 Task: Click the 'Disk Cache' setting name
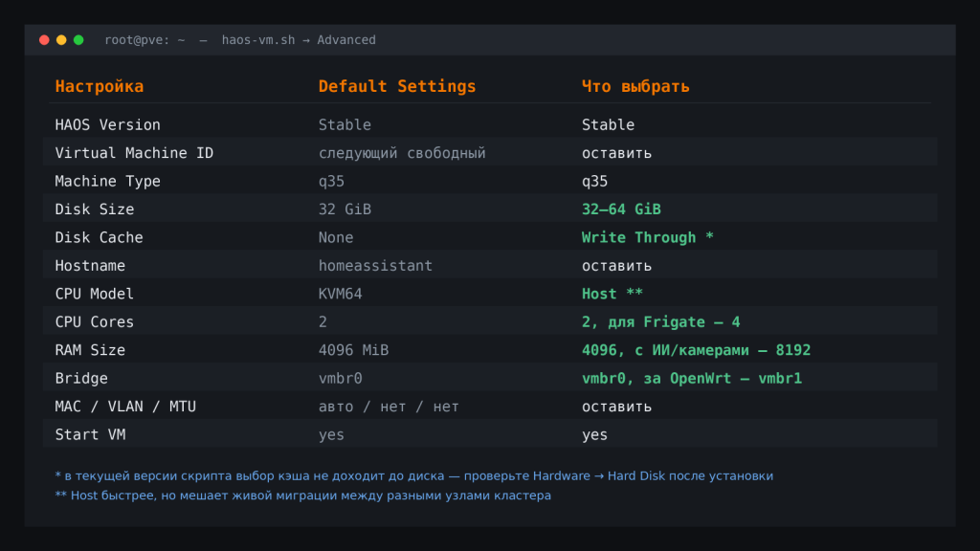click(x=99, y=237)
